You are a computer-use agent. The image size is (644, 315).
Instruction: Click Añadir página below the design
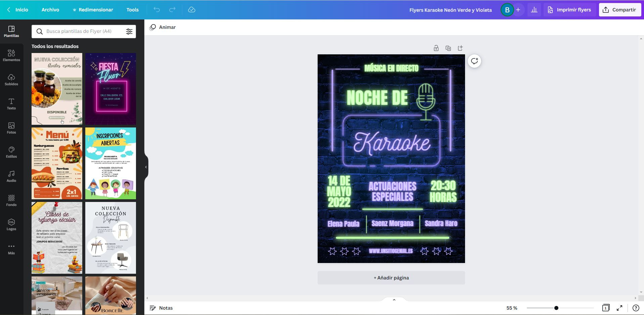[x=391, y=277]
